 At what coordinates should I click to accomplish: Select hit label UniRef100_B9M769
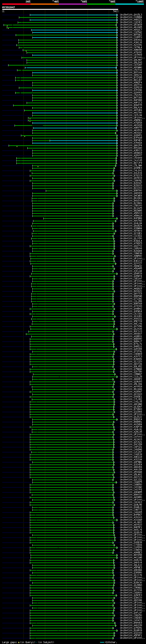(131, 304)
